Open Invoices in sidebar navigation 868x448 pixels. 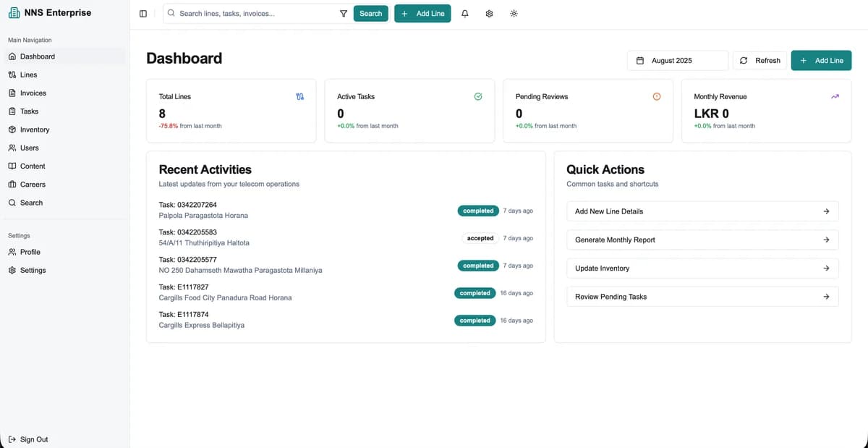[x=64, y=93]
